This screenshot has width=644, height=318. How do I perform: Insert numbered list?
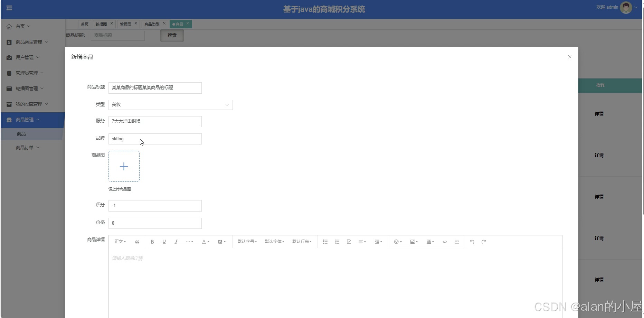click(337, 242)
